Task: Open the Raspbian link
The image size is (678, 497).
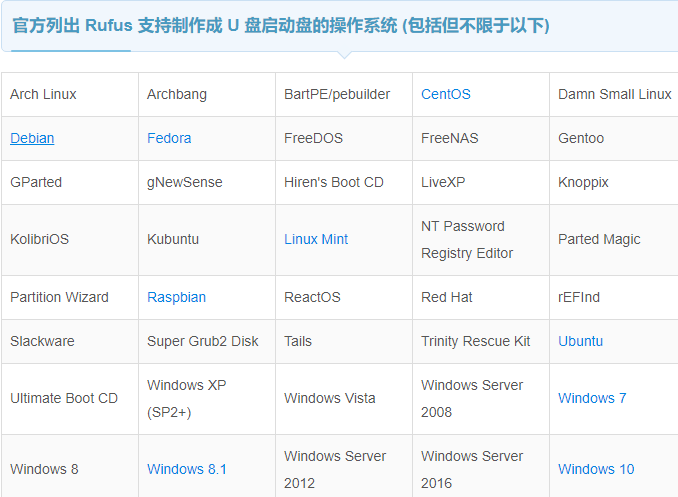Action: click(176, 297)
